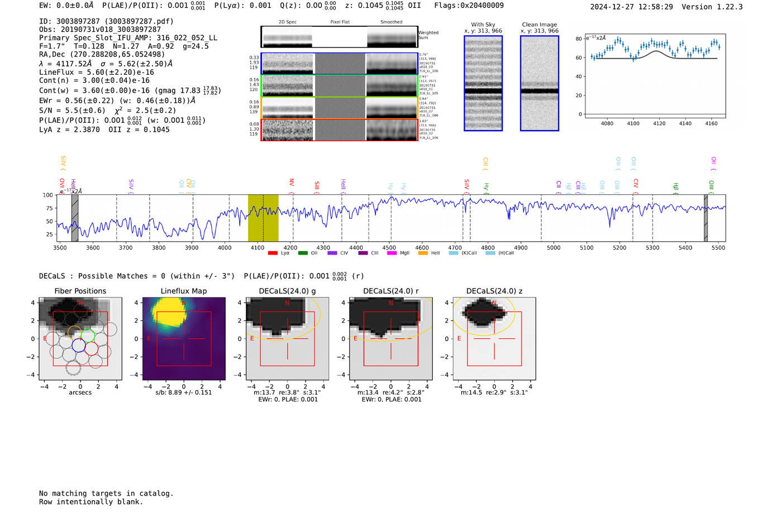Click the (K)CaII legend swatch
This screenshot has width=782, height=532.
[x=454, y=253]
